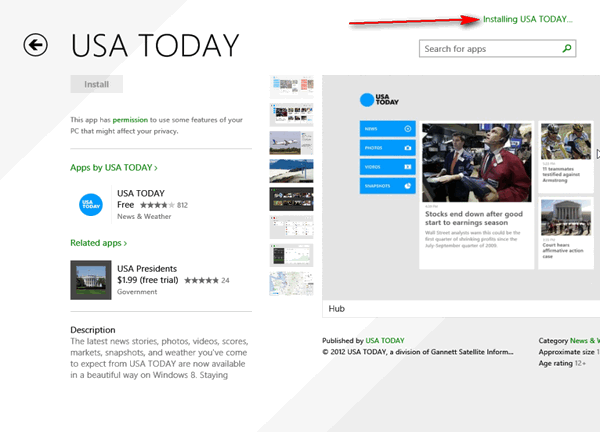Click the 2012 USA TODAY copyright line
The image size is (600, 432).
(x=418, y=352)
